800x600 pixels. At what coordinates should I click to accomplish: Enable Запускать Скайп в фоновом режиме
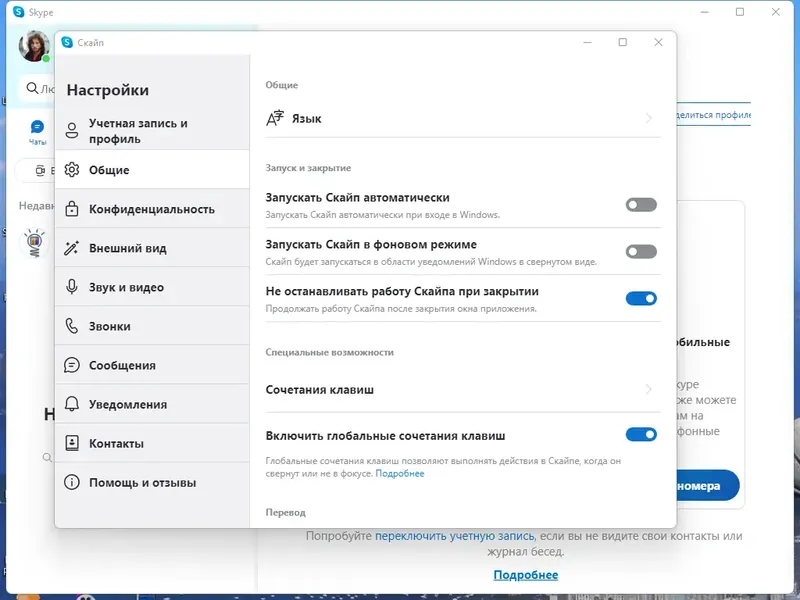tap(641, 251)
